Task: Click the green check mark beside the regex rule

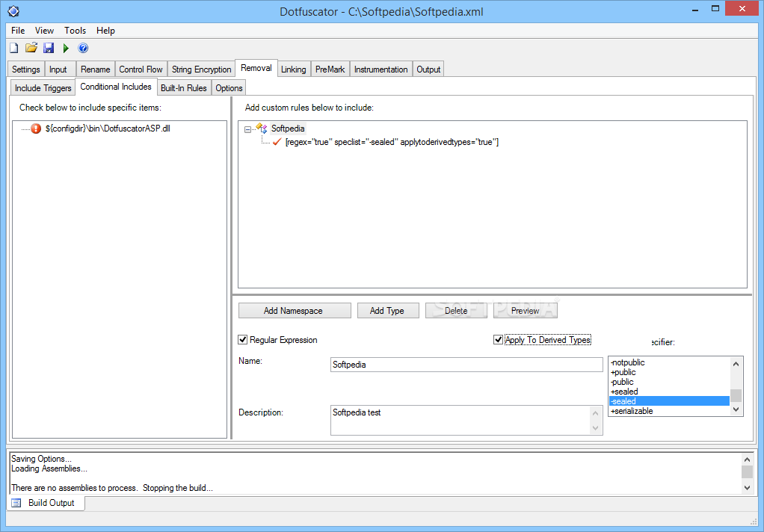Action: click(275, 142)
